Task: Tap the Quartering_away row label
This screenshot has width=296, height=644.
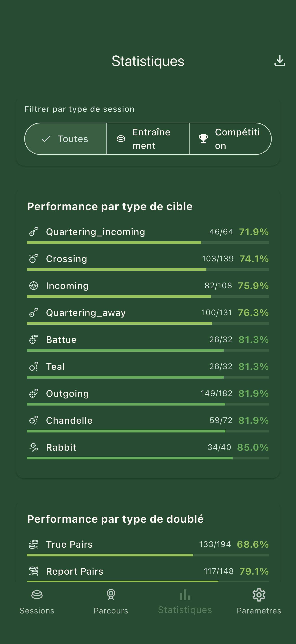Action: tap(86, 313)
